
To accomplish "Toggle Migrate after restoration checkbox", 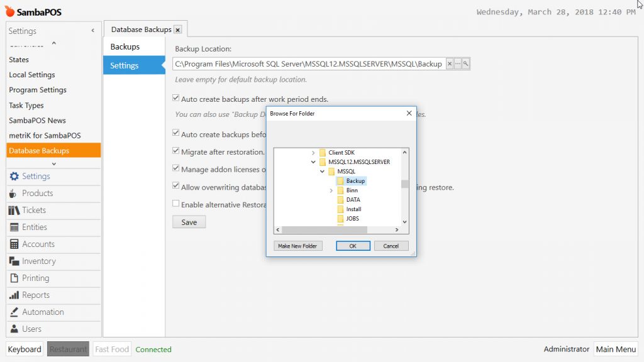I will [176, 151].
